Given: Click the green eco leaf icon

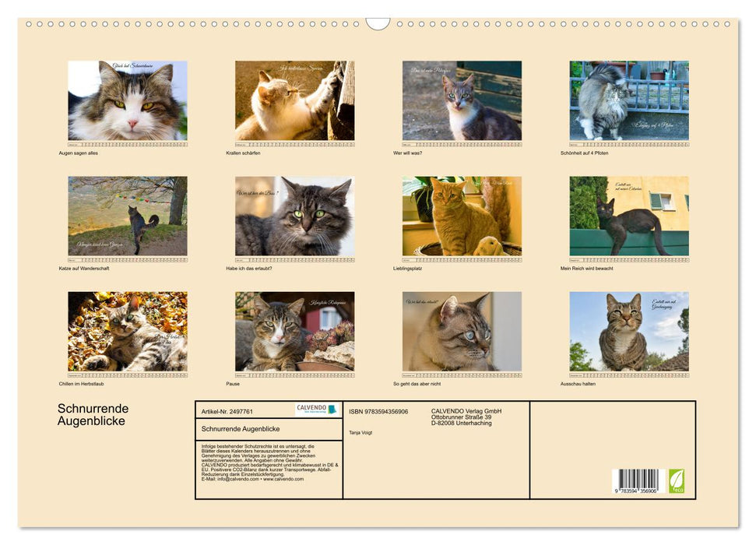Looking at the screenshot, I should 676,481.
